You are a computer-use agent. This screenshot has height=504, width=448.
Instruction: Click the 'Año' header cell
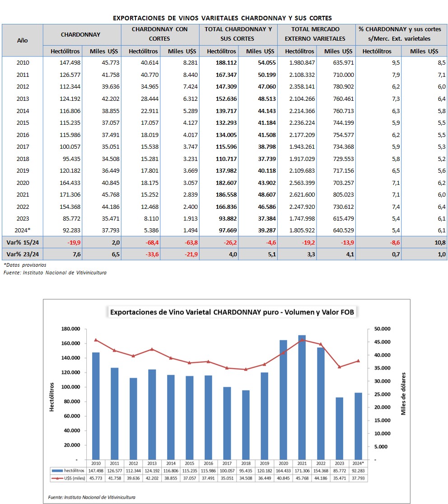pos(22,40)
